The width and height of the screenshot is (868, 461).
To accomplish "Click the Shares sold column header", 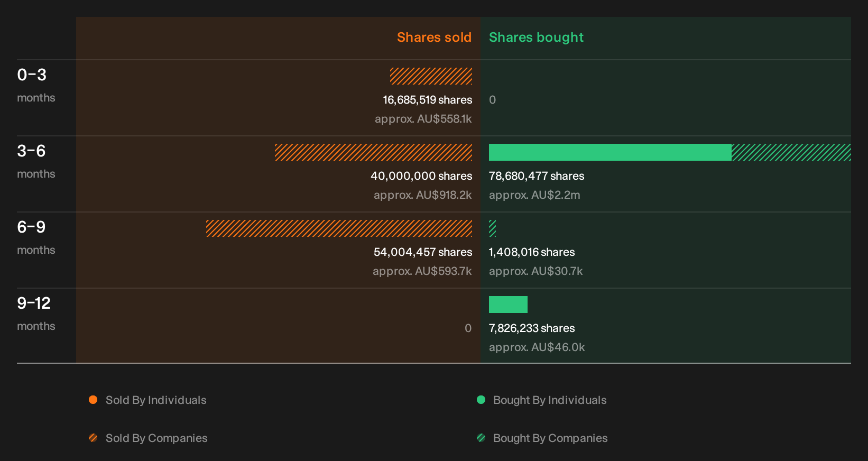I will click(x=434, y=38).
